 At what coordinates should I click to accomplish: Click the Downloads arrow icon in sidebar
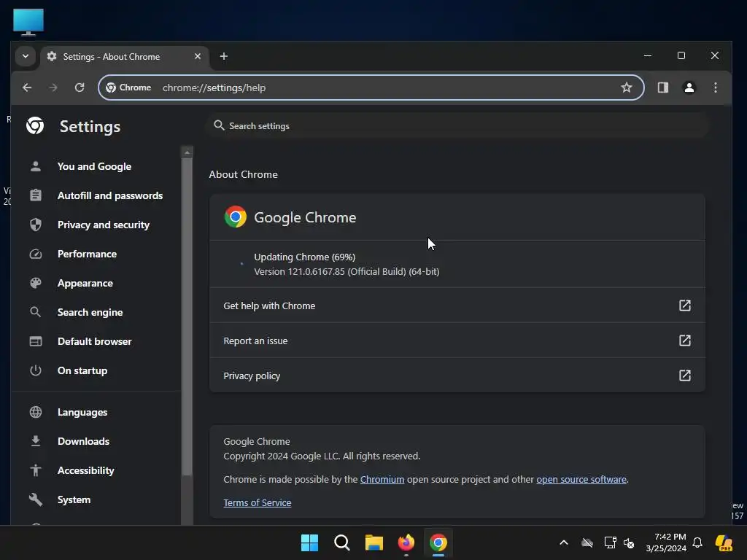click(36, 441)
